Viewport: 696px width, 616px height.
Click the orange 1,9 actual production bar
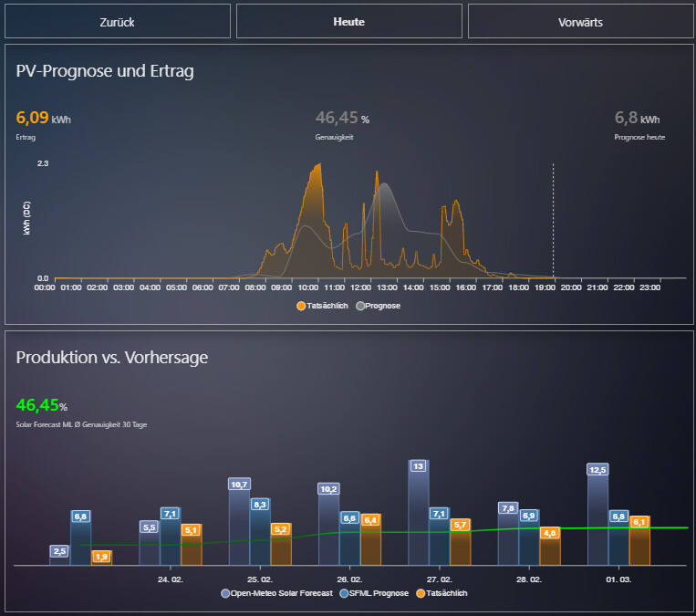[x=101, y=559]
